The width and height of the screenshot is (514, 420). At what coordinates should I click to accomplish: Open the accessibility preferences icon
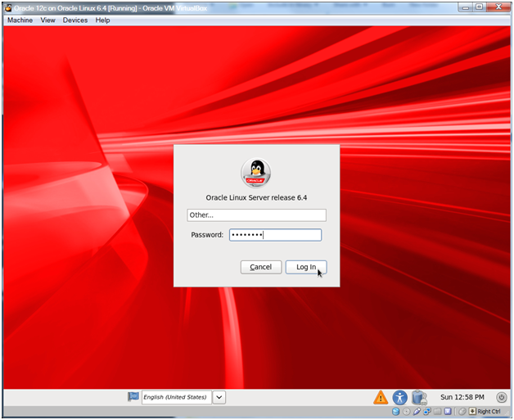(x=400, y=397)
